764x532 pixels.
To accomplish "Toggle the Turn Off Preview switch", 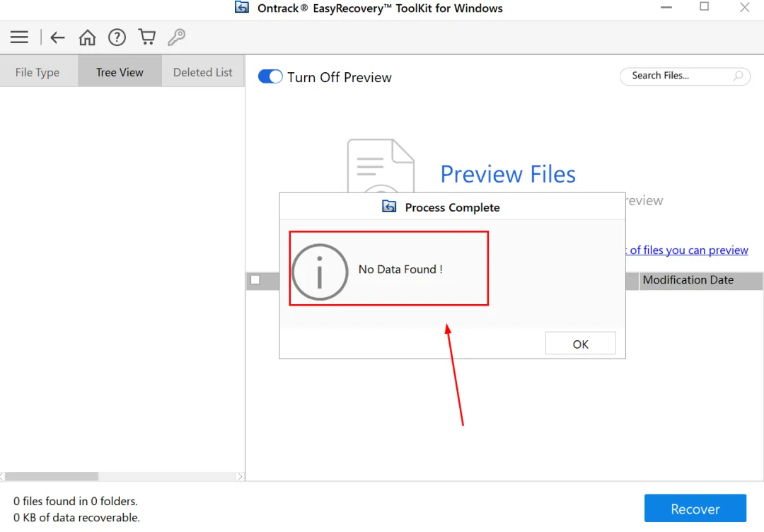I will (270, 76).
